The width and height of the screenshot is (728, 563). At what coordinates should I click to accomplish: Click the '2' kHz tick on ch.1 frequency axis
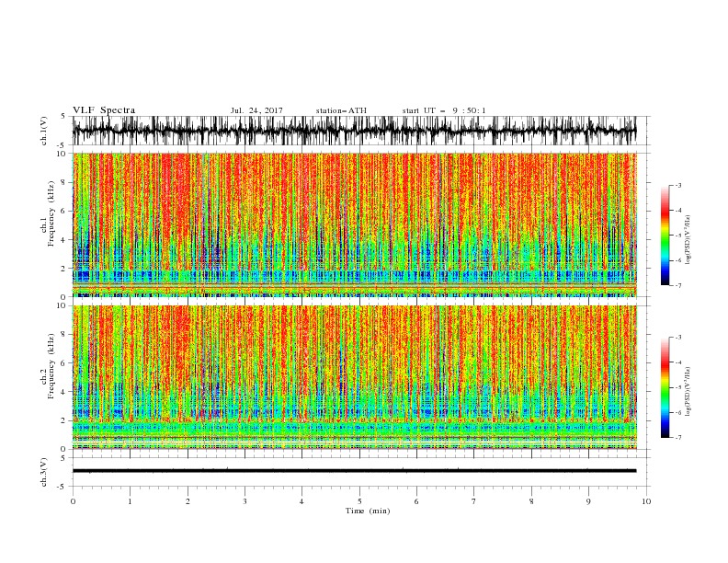tap(65, 268)
